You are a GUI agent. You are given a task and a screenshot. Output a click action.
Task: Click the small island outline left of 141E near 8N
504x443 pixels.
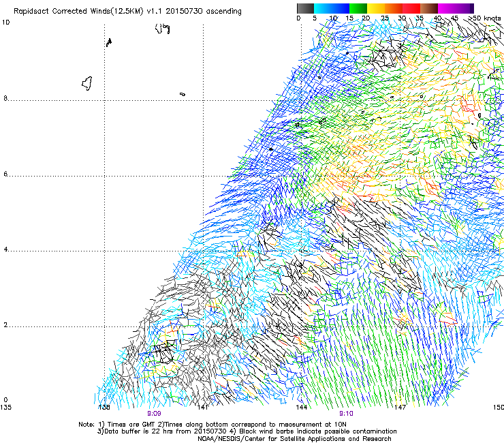[183, 94]
